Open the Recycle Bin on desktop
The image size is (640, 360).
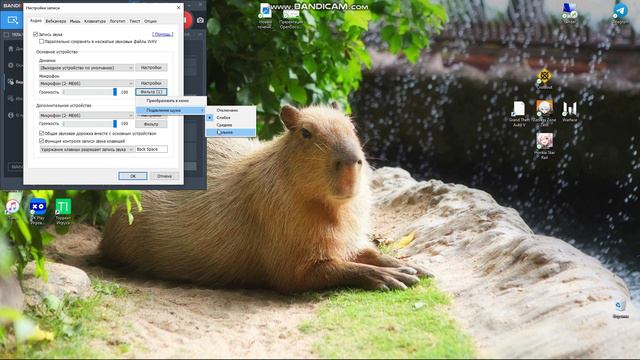point(620,309)
